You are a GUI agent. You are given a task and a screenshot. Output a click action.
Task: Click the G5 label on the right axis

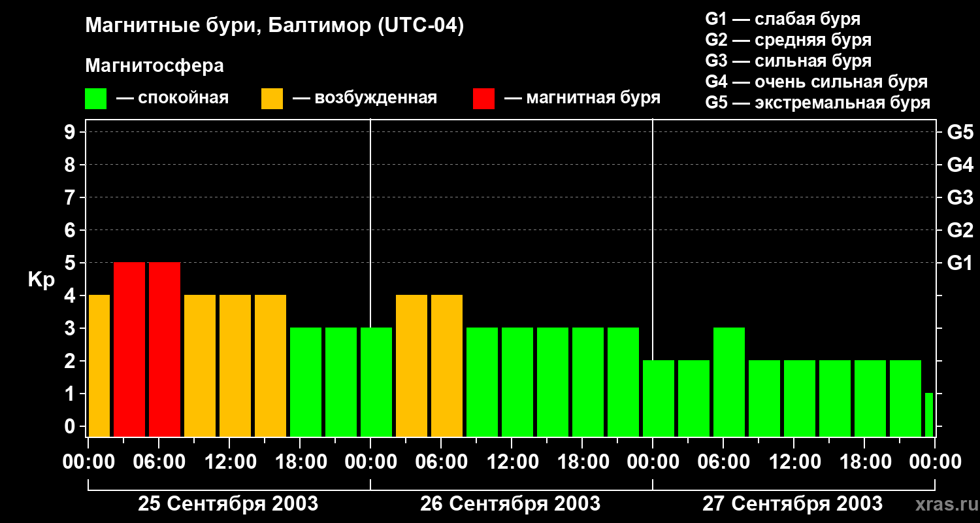960,132
